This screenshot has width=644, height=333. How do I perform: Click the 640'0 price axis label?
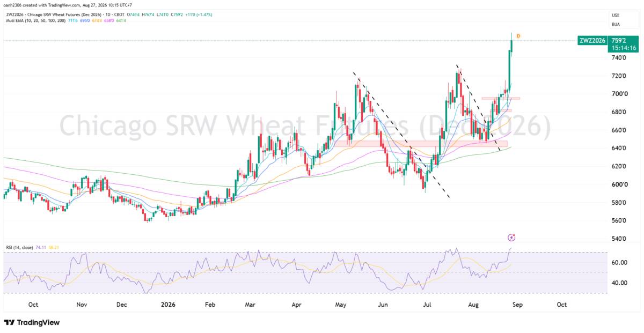click(618, 148)
